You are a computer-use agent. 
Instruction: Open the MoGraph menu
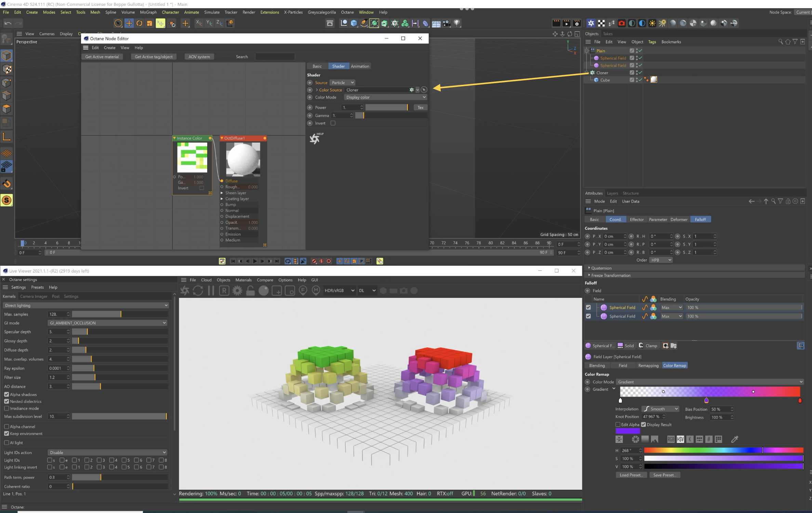(148, 12)
